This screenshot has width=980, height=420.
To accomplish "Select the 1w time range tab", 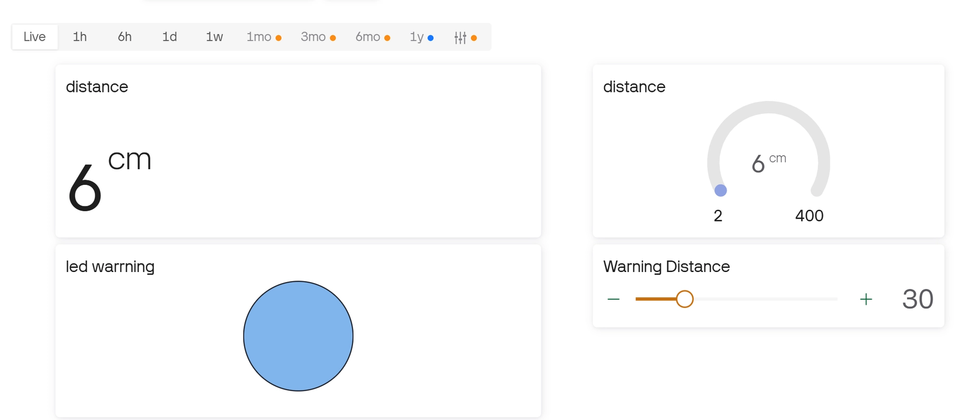I will 214,37.
